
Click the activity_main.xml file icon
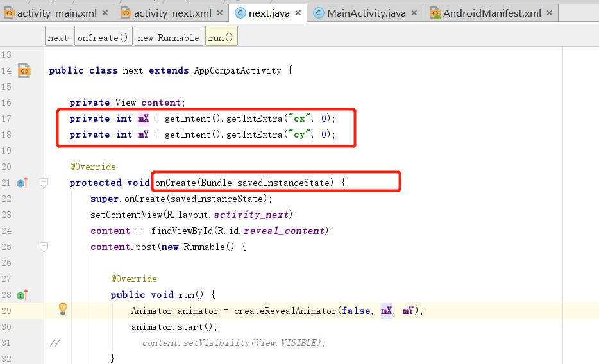click(9, 13)
